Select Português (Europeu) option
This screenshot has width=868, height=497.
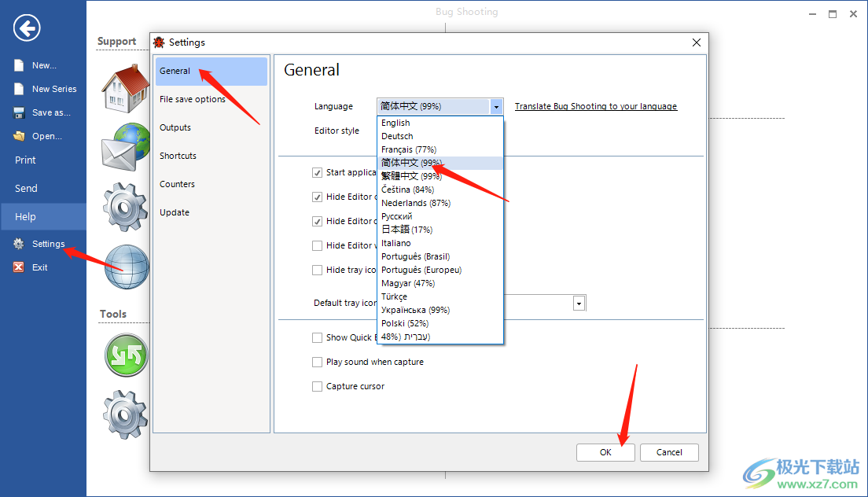point(440,270)
